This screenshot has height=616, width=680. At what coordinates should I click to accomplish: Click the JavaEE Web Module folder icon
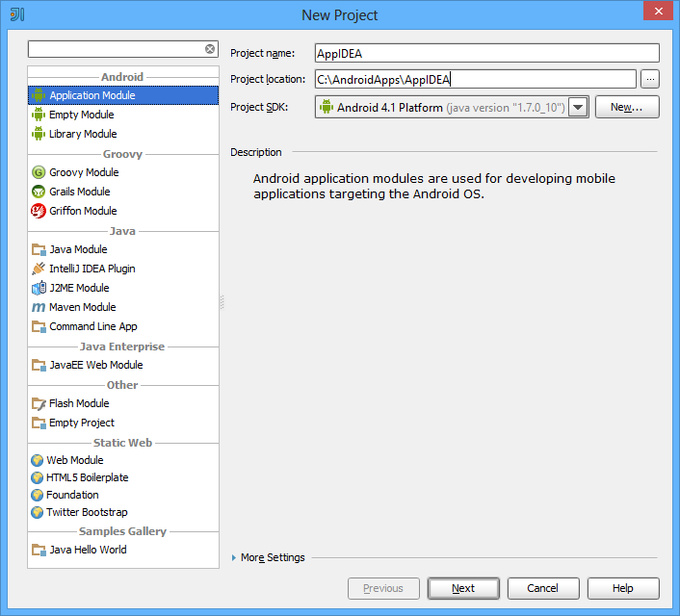[x=39, y=365]
